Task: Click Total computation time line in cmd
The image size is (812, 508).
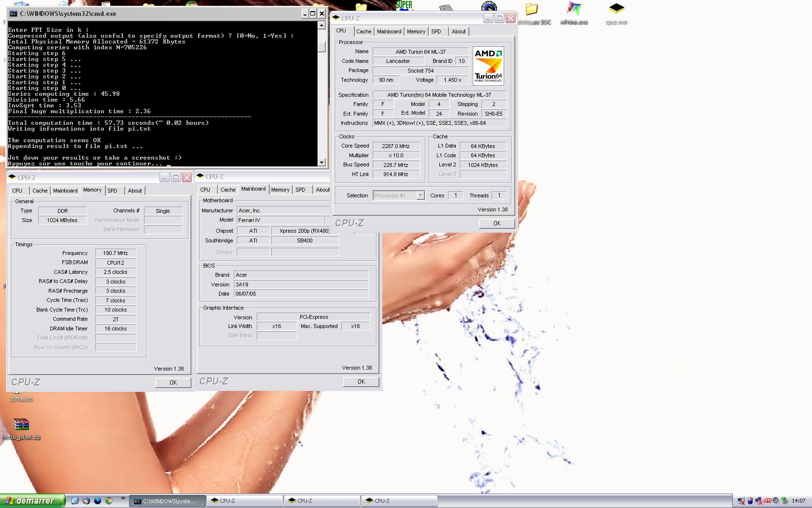Action: point(108,123)
